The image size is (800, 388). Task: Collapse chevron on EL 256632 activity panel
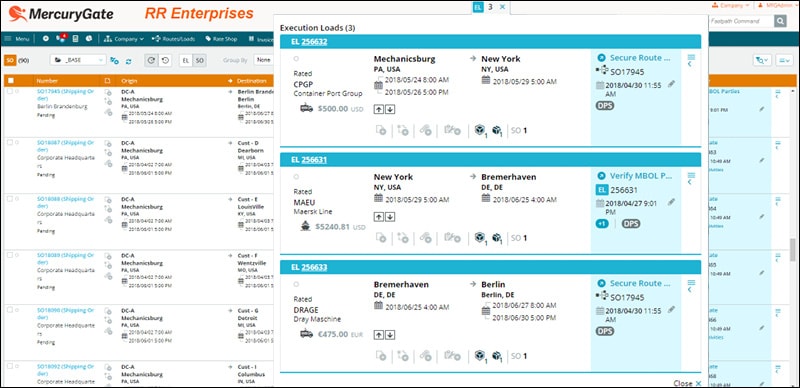[x=690, y=64]
